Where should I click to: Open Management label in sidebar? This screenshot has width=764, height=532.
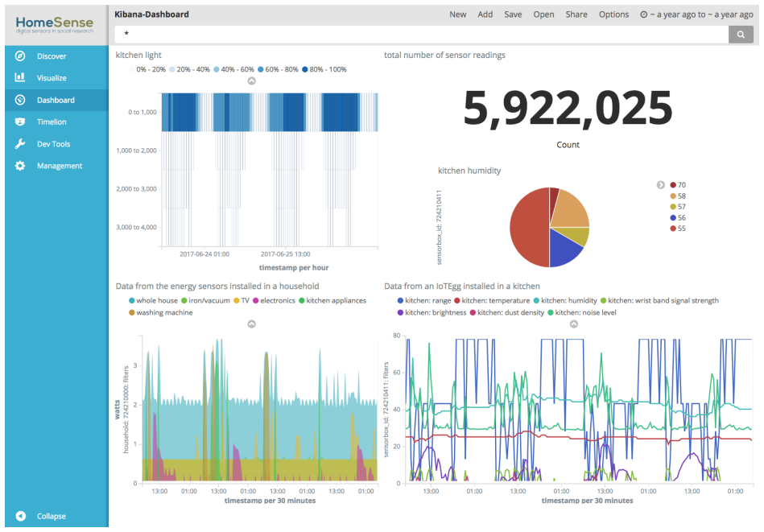pos(60,166)
